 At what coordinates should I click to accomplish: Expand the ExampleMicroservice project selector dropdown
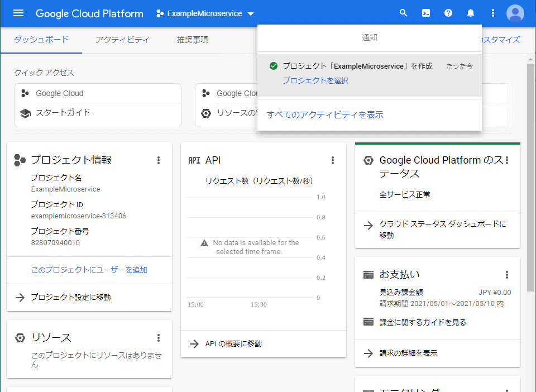click(205, 13)
